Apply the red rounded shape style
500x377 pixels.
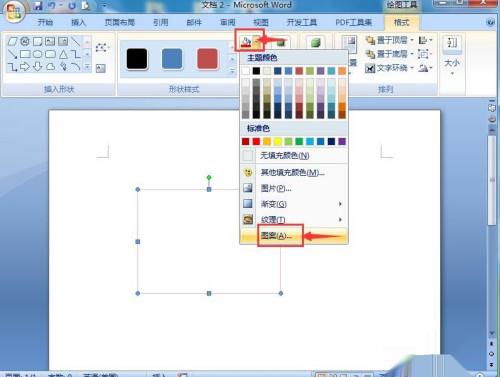[207, 59]
